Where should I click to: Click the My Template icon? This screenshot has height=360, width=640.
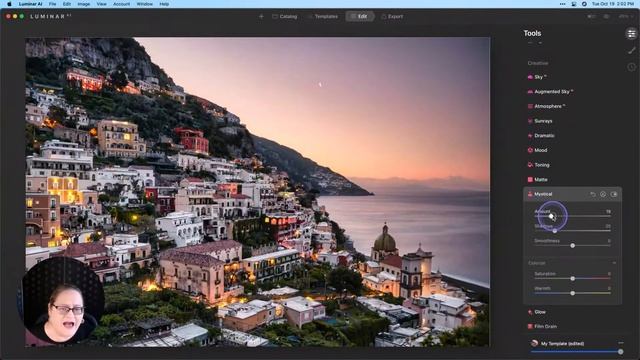tap(534, 343)
